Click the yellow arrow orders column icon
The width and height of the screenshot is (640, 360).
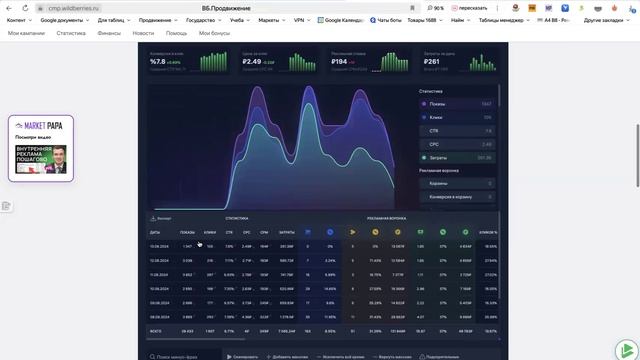(353, 232)
